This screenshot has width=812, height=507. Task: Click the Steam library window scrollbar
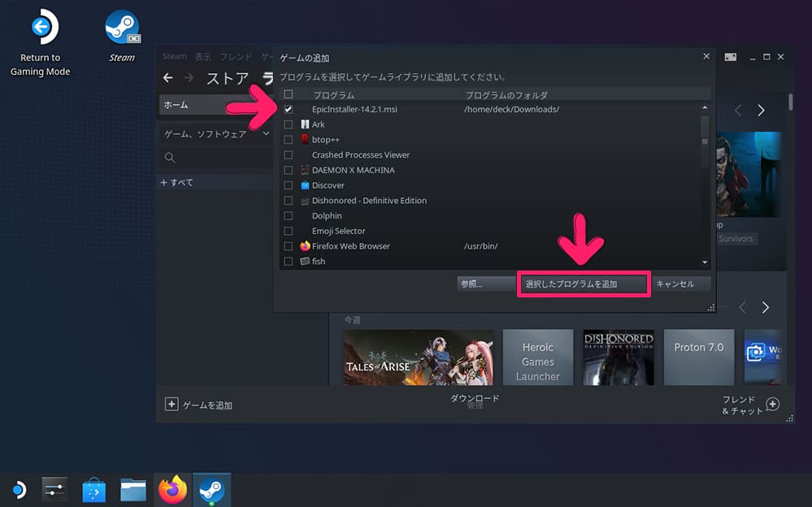tap(791, 102)
